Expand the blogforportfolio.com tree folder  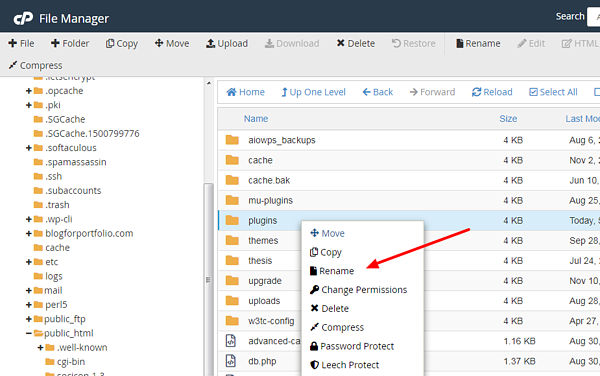coord(29,234)
